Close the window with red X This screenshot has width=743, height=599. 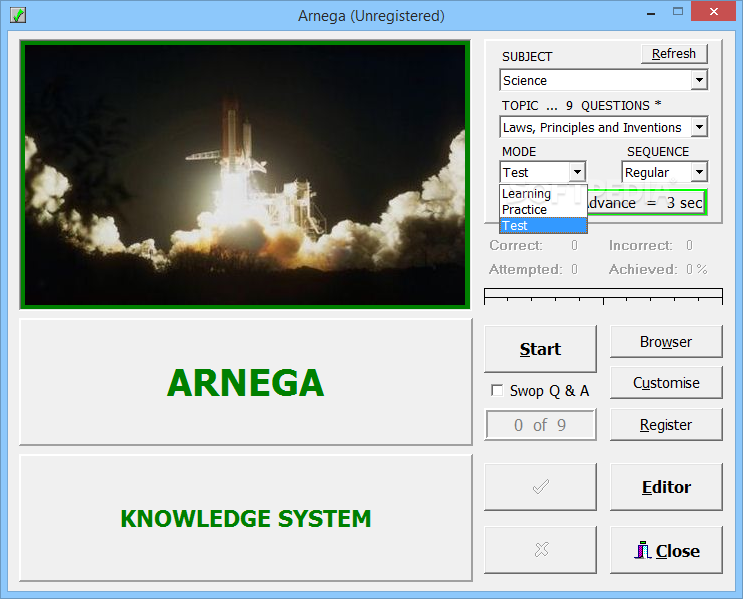coord(713,11)
